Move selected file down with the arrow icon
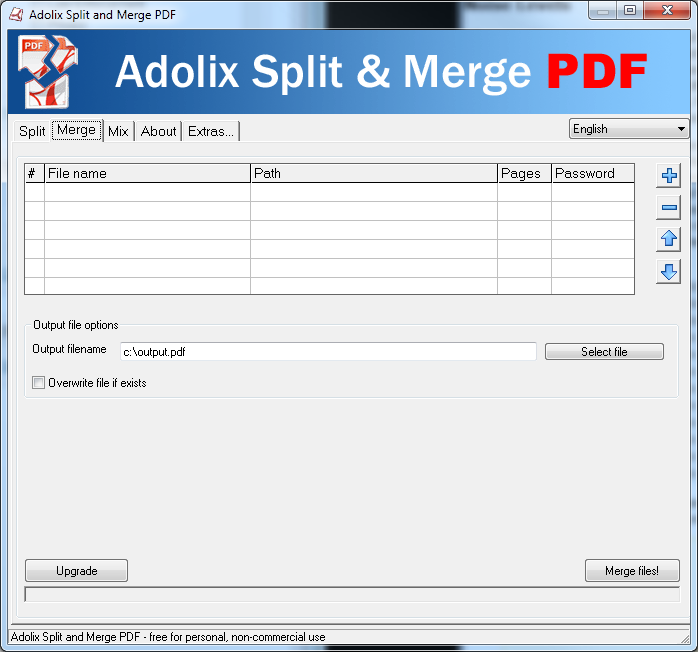The image size is (698, 652). pos(669,272)
